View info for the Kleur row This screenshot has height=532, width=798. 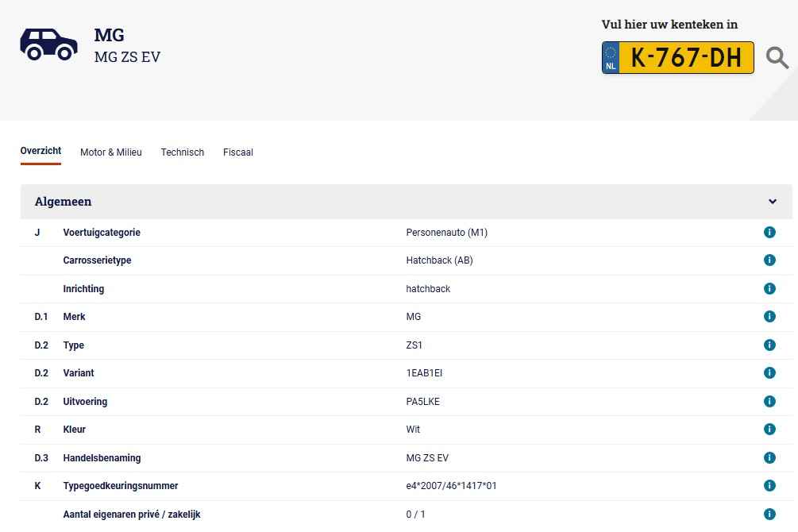click(x=769, y=429)
